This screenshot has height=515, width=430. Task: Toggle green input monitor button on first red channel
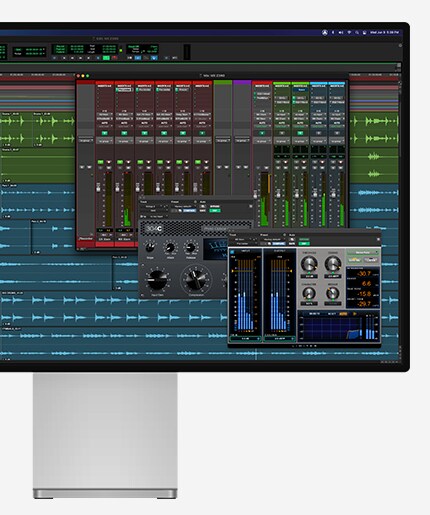coord(100,162)
